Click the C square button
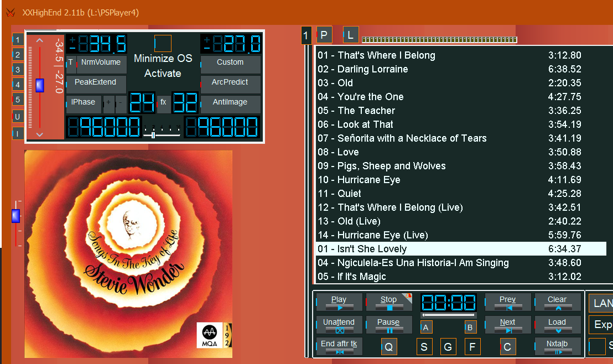 [507, 347]
